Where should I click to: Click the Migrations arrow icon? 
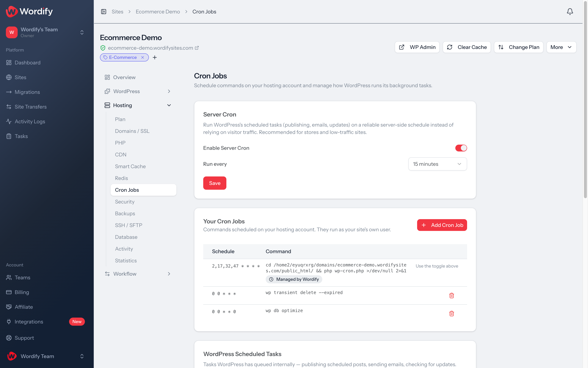pos(9,92)
